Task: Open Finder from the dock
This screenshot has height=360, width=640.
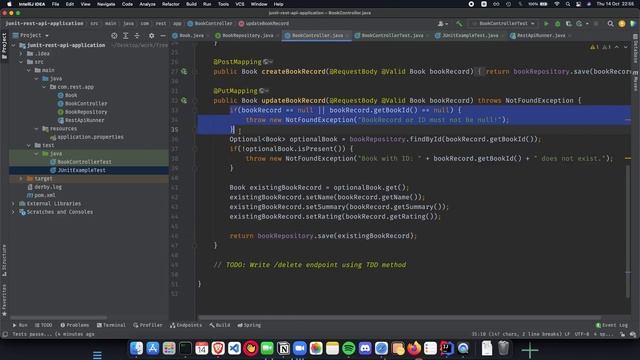Action: click(x=136, y=348)
